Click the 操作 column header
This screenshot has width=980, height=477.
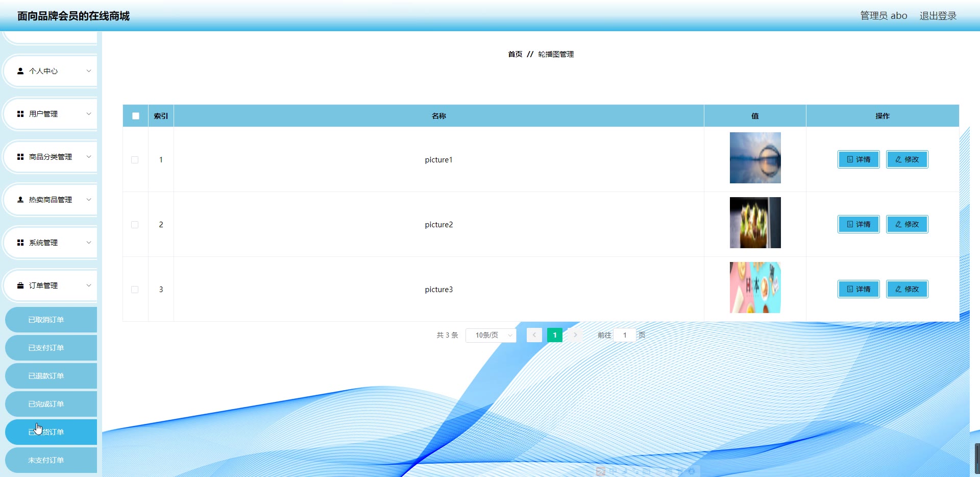pos(883,116)
